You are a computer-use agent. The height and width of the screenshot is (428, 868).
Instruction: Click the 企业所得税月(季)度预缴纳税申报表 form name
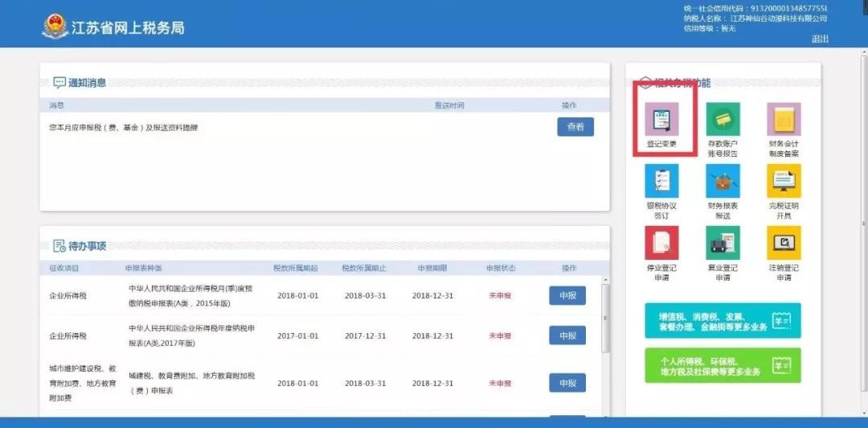pyautogui.click(x=191, y=296)
